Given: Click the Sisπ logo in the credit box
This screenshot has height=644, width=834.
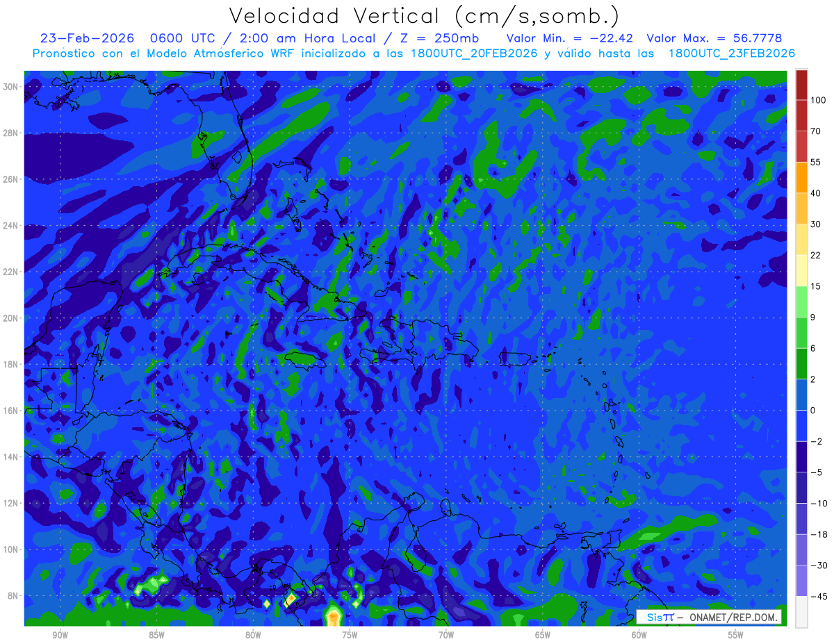Looking at the screenshot, I should pyautogui.click(x=660, y=617).
